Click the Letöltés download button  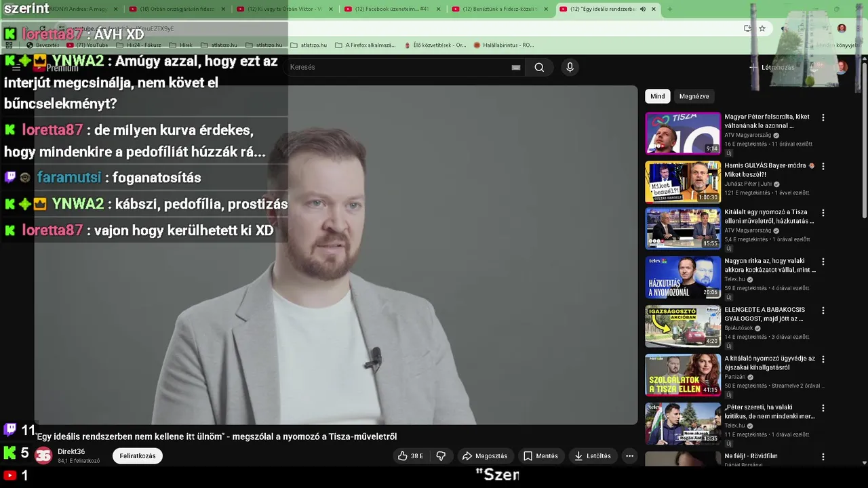(x=593, y=456)
